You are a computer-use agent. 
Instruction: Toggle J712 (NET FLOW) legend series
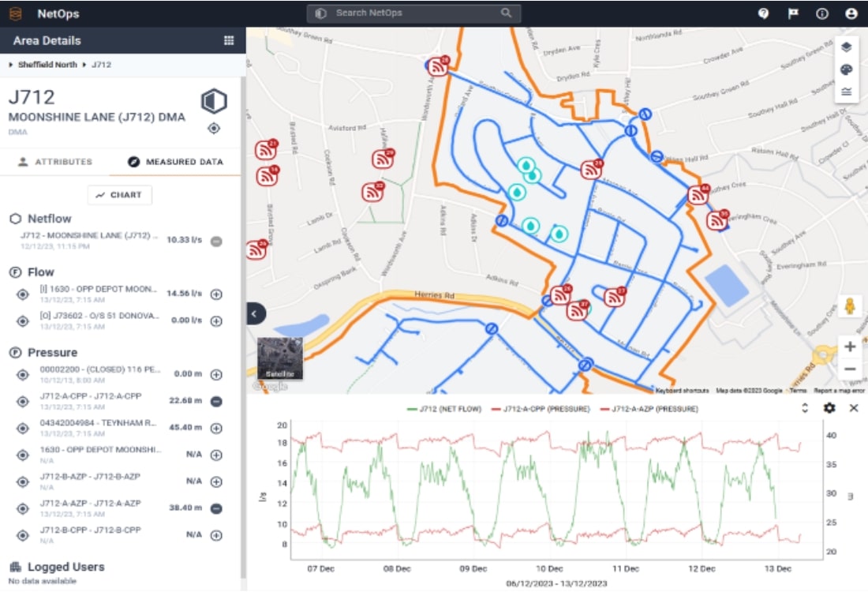(x=444, y=409)
